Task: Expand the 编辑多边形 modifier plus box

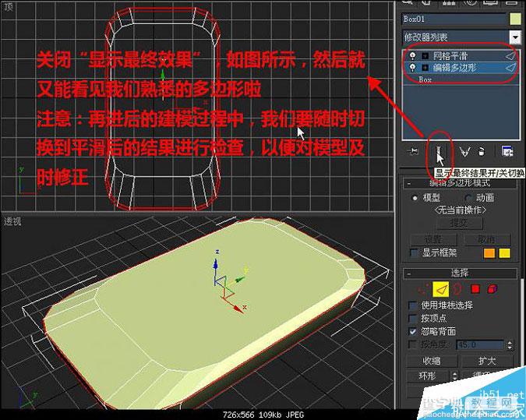Action: point(425,68)
